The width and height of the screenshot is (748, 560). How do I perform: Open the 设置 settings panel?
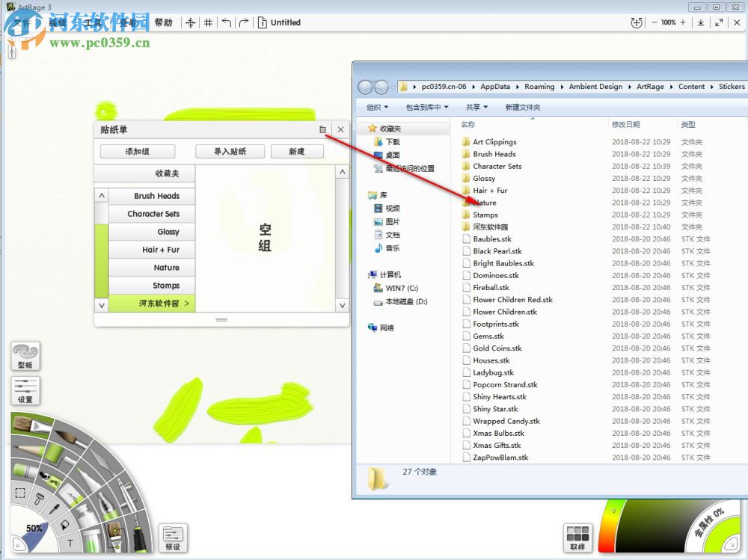pyautogui.click(x=25, y=391)
